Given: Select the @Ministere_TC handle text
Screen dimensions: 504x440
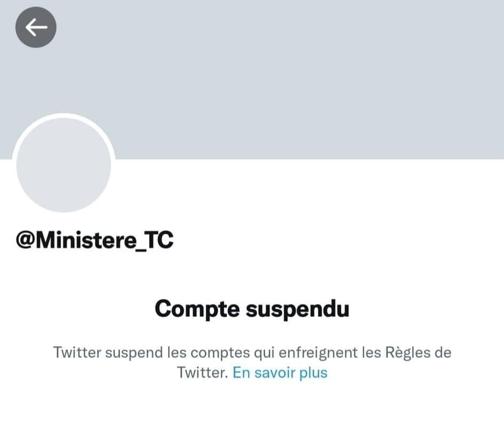Looking at the screenshot, I should [x=95, y=240].
